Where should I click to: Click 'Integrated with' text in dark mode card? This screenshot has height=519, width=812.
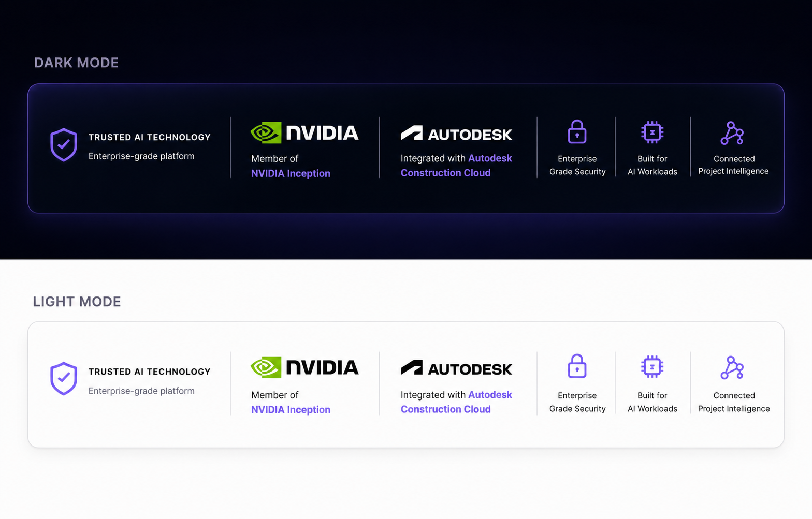point(433,158)
